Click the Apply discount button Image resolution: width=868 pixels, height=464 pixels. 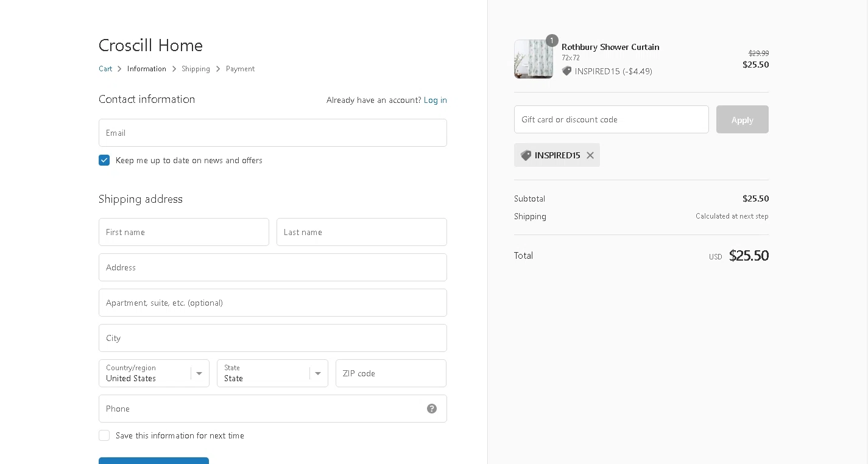coord(743,119)
